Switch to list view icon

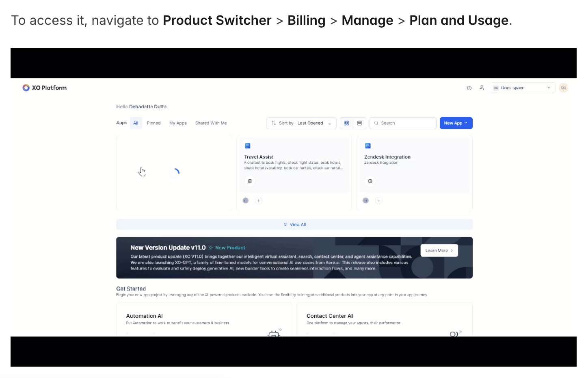[359, 123]
